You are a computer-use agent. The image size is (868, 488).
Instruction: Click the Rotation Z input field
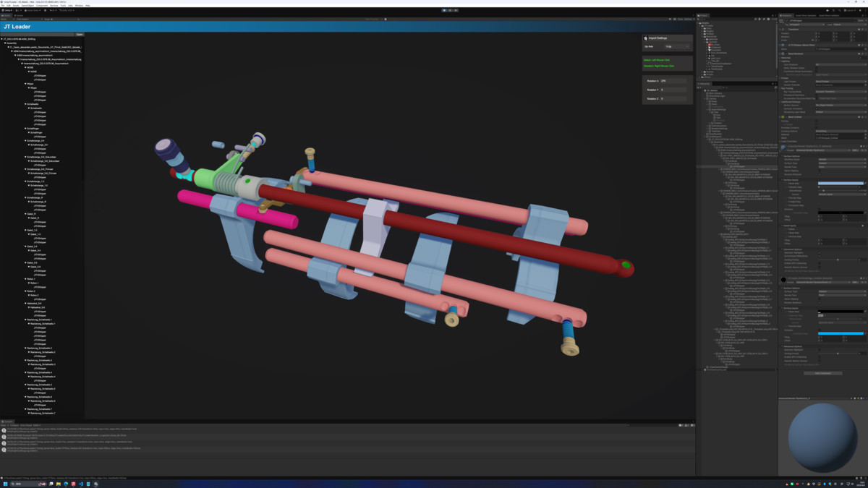(x=673, y=98)
